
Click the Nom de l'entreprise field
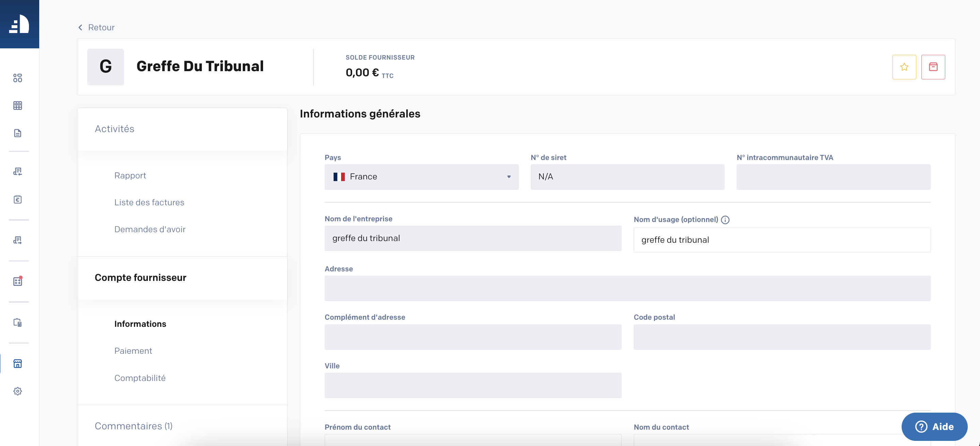[473, 238]
